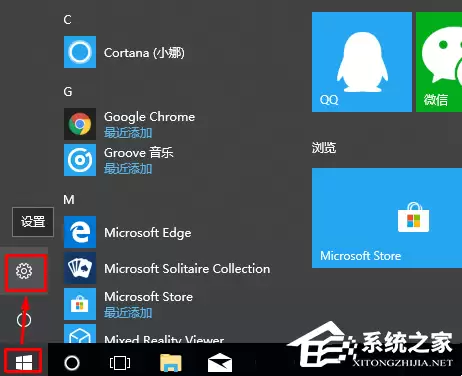Select the Google Chrome app name
This screenshot has width=462, height=376.
[149, 117]
